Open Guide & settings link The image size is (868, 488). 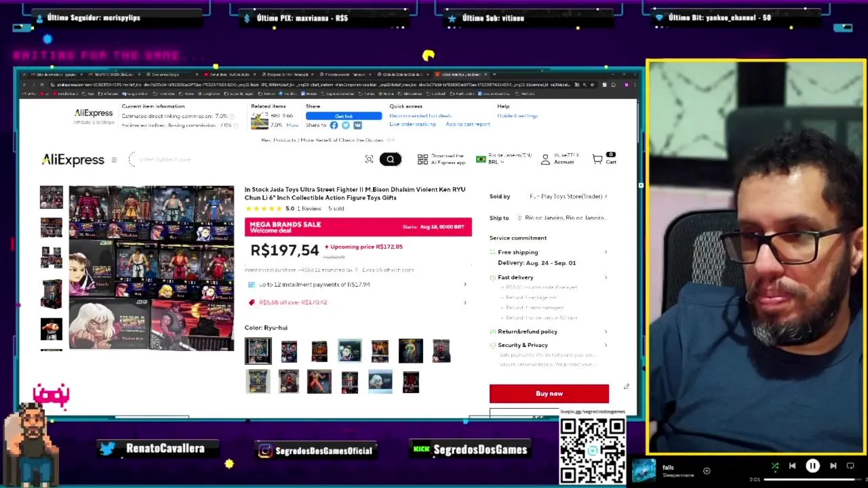point(517,116)
